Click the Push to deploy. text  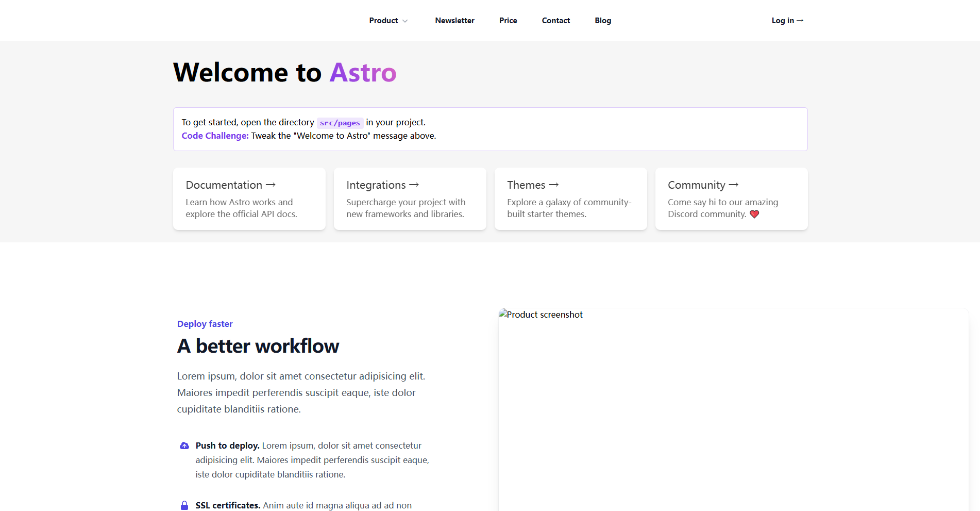pos(227,446)
